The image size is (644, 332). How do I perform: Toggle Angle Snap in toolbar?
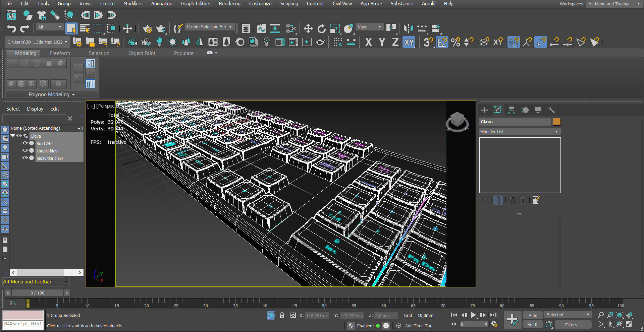pos(442,42)
